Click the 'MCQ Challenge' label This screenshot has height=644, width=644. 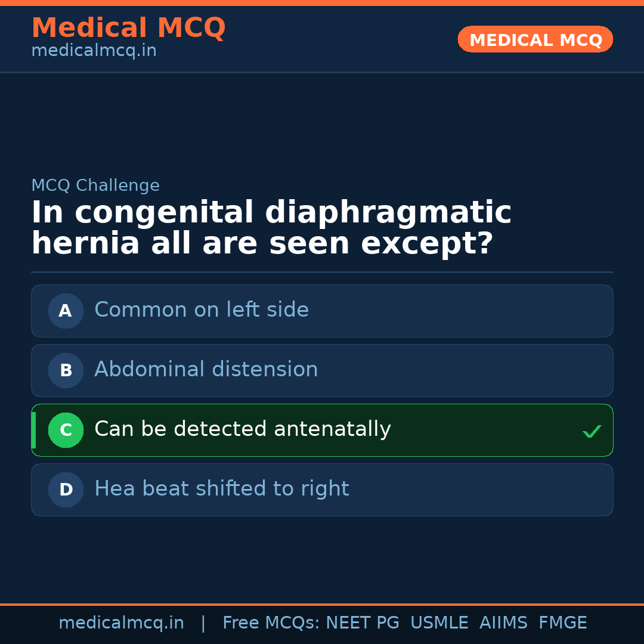point(95,185)
